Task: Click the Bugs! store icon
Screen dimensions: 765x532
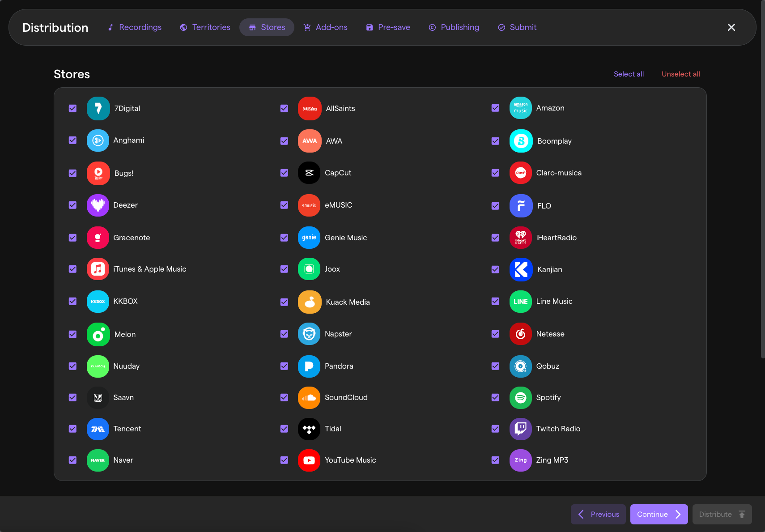Action: [x=98, y=173]
